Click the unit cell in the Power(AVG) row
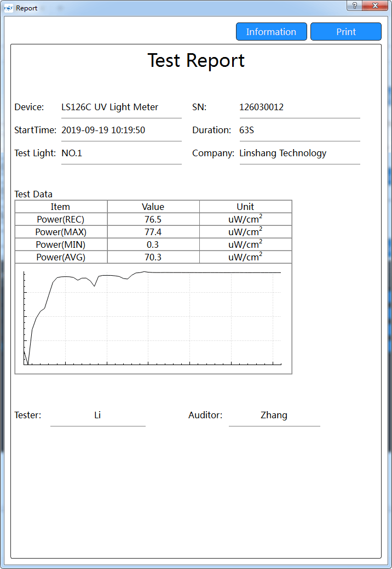Image resolution: width=392 pixels, height=569 pixels. click(x=246, y=257)
